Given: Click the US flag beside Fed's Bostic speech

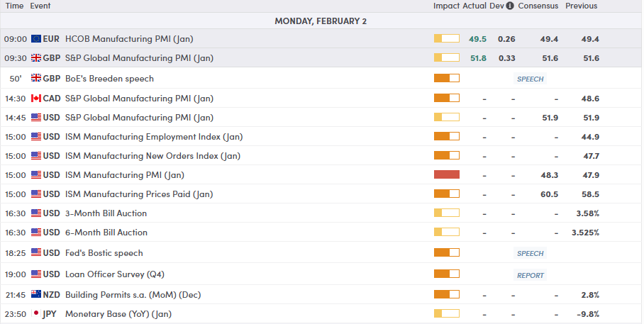Looking at the screenshot, I should coord(36,253).
